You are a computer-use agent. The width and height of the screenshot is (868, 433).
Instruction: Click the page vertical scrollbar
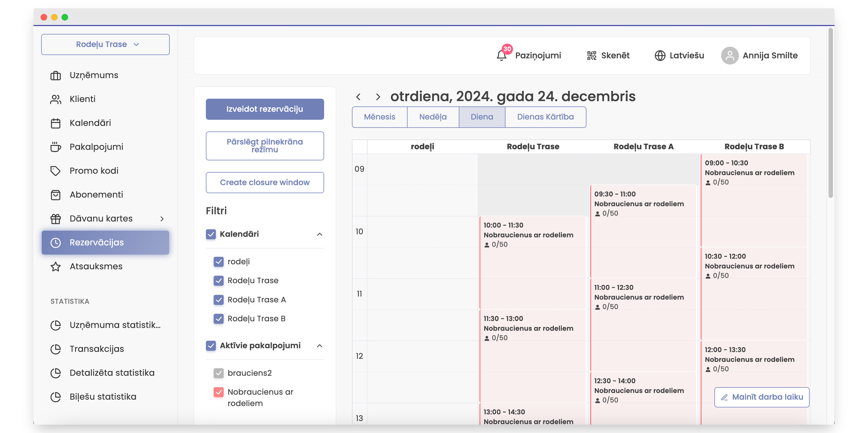click(831, 113)
